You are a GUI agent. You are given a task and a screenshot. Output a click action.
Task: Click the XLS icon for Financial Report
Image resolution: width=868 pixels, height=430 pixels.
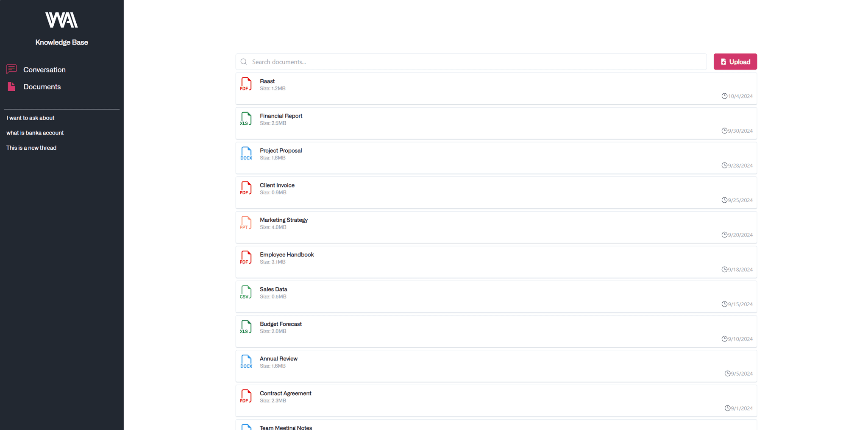click(x=245, y=119)
